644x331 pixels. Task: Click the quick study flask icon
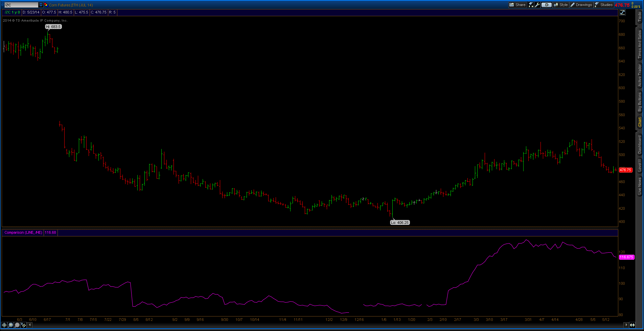click(x=531, y=5)
